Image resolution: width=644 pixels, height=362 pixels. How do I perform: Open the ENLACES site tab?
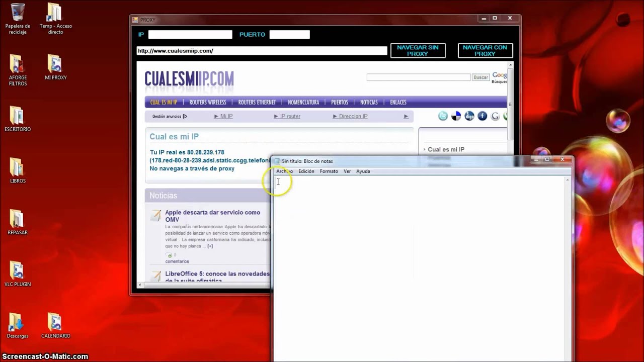coord(398,102)
